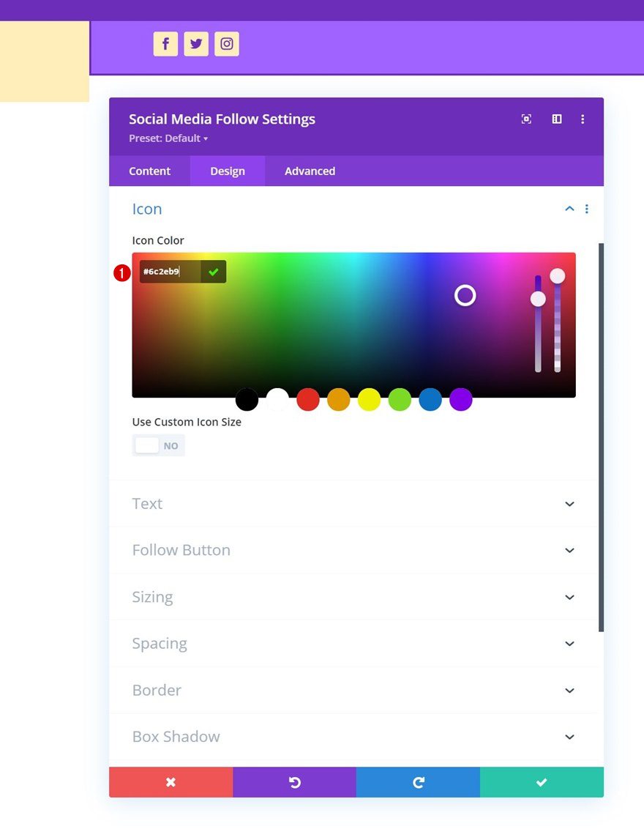This screenshot has height=829, width=644.
Task: Collapse the Icon section chevron
Action: 569,209
